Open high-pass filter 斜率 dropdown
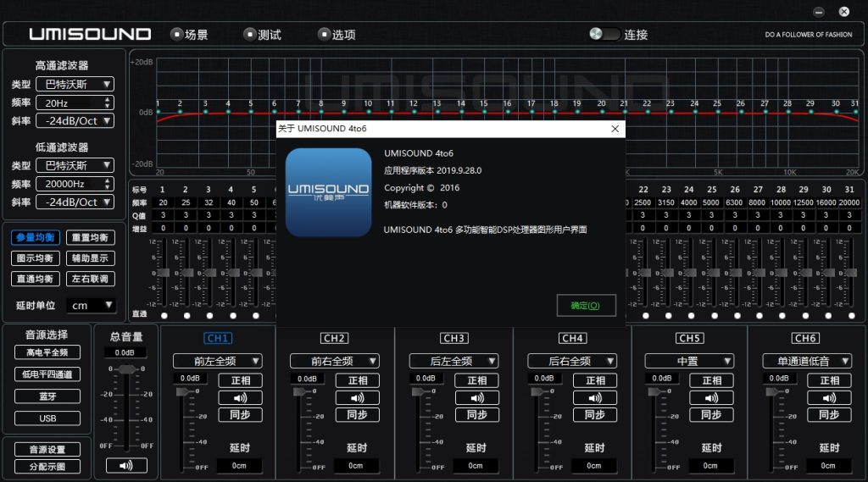The height and width of the screenshot is (482, 868). click(75, 120)
